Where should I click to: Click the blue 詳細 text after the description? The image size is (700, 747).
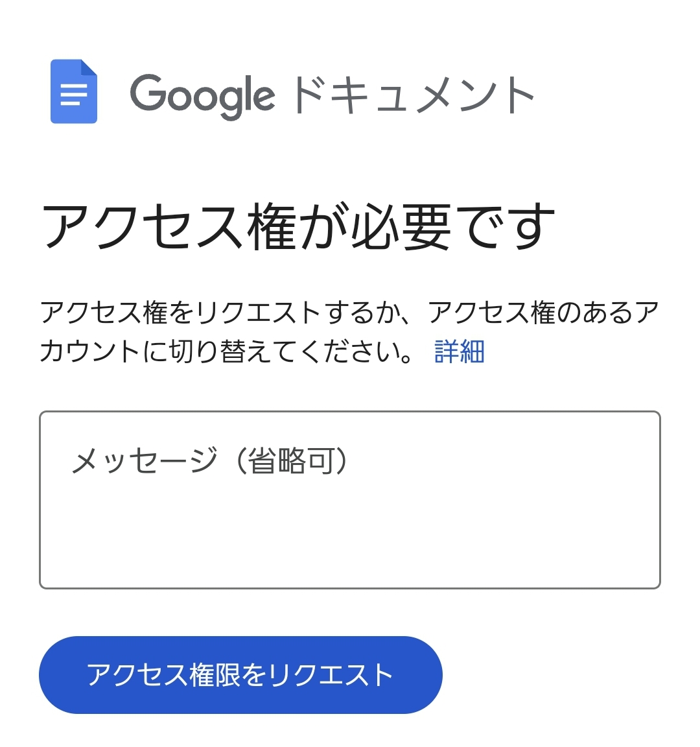[x=459, y=351]
